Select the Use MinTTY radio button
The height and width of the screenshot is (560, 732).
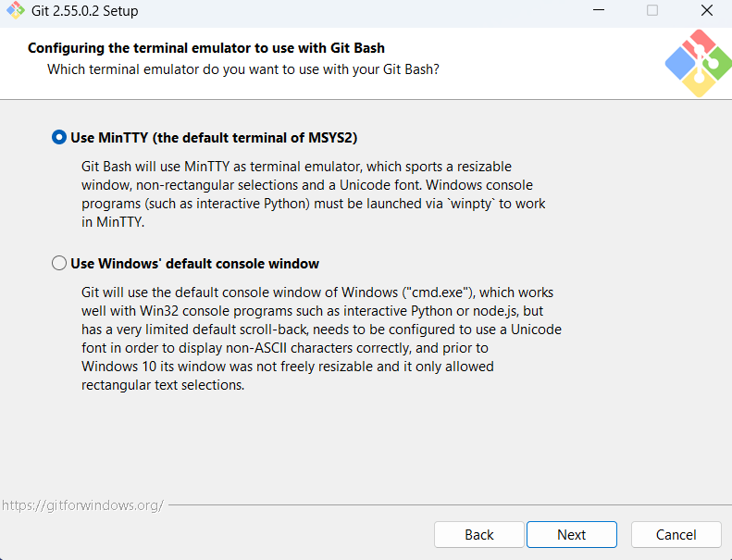coord(59,137)
